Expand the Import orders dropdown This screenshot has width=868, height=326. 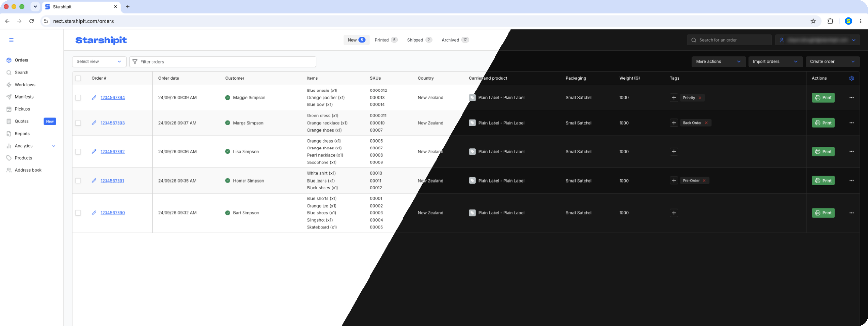click(775, 62)
